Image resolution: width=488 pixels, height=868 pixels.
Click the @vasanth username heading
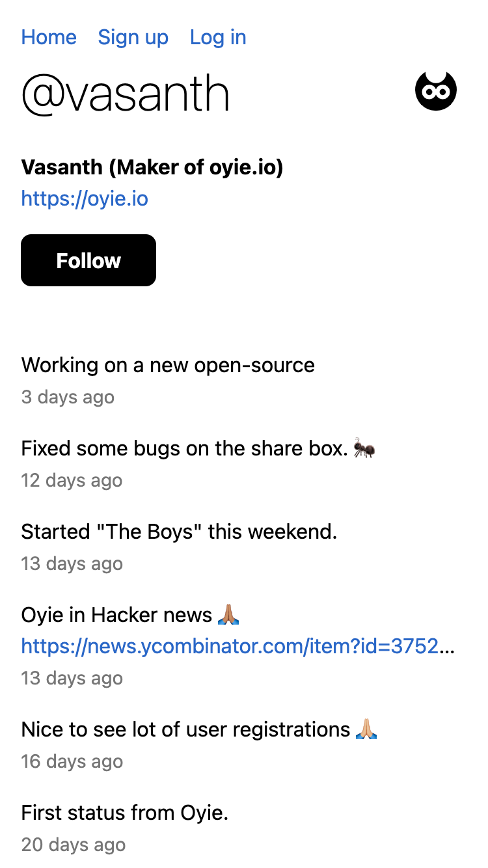[x=126, y=94]
